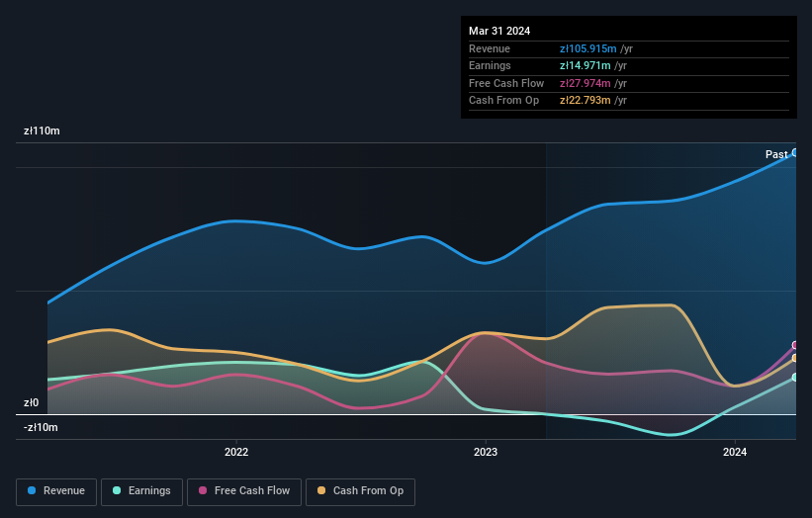Toggle the Earnings series legend button
Image resolution: width=812 pixels, height=518 pixels.
(141, 491)
